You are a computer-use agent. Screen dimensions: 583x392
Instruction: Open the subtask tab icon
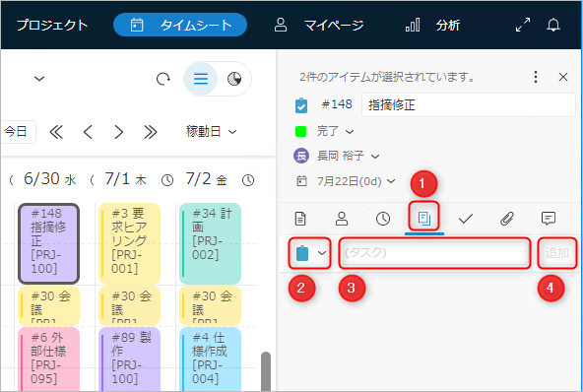[x=423, y=219]
